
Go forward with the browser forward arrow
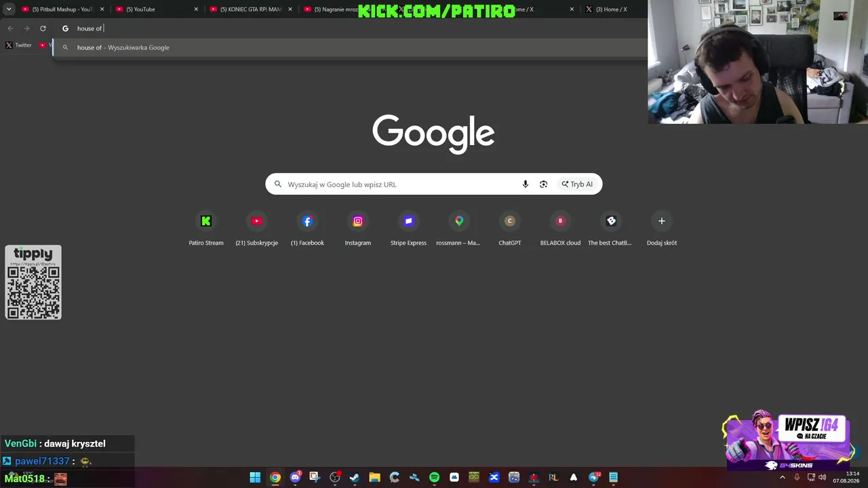tap(26, 28)
